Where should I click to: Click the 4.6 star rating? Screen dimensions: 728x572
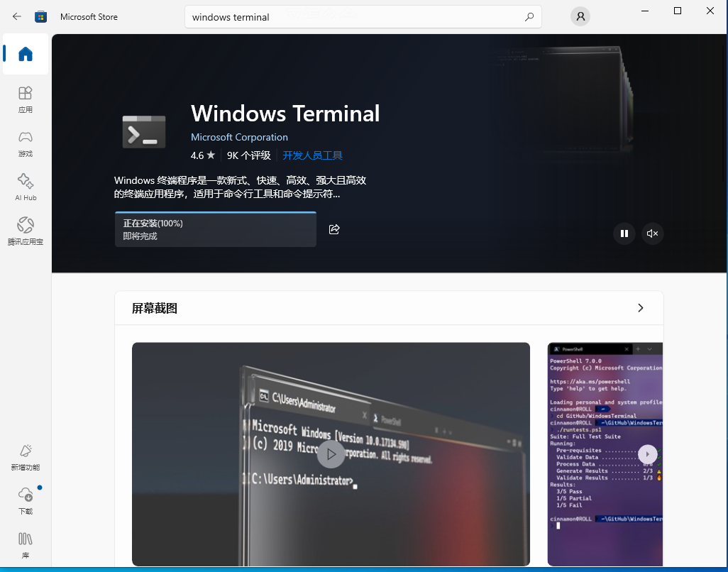[203, 155]
